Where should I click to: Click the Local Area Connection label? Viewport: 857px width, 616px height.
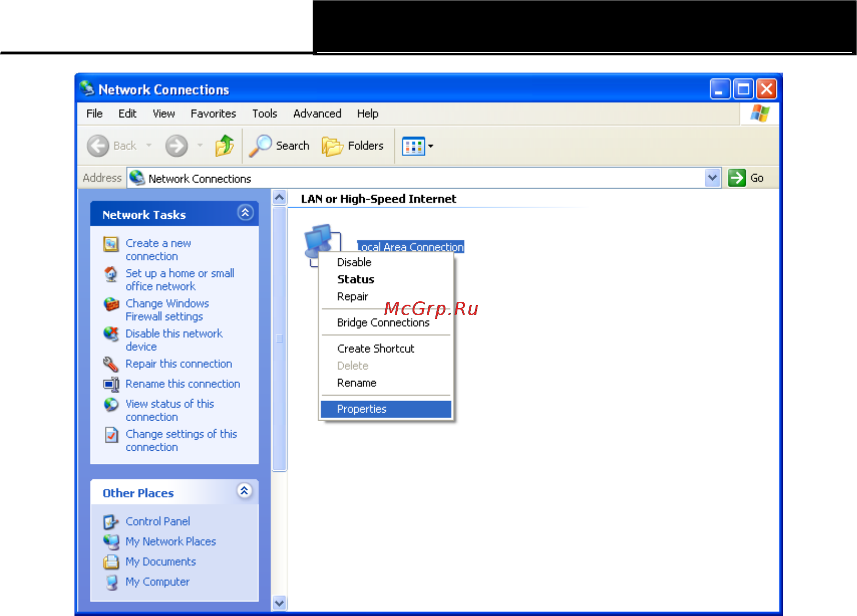pyautogui.click(x=411, y=246)
